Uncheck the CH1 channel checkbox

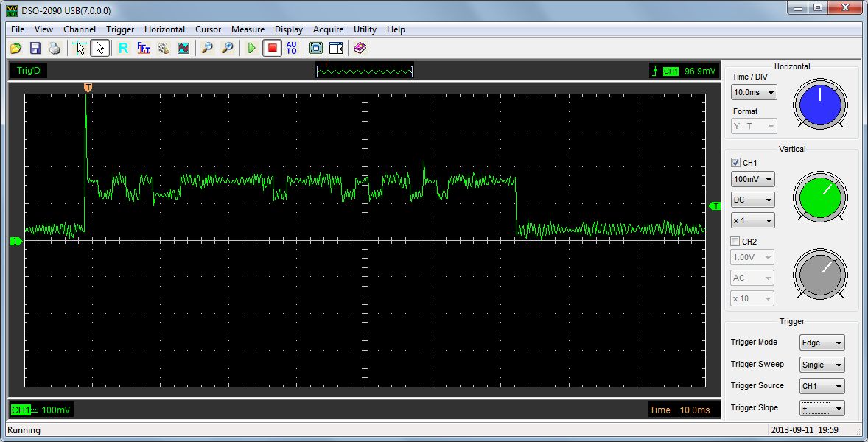click(735, 163)
